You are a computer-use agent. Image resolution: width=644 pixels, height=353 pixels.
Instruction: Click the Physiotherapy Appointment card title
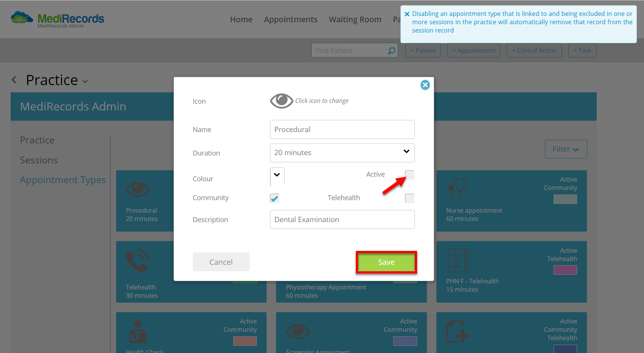326,287
